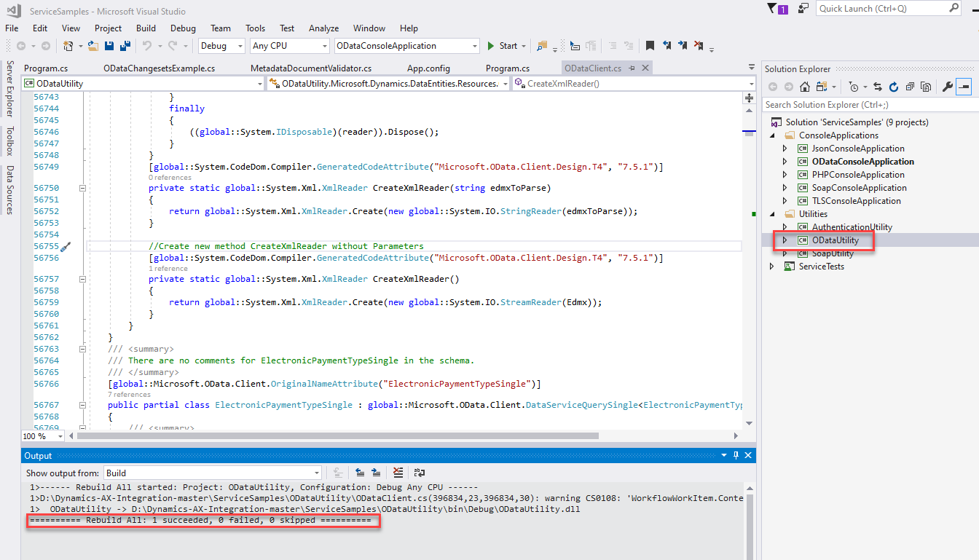The width and height of the screenshot is (979, 560).
Task: Refresh the Solution Explorer
Action: [x=895, y=87]
